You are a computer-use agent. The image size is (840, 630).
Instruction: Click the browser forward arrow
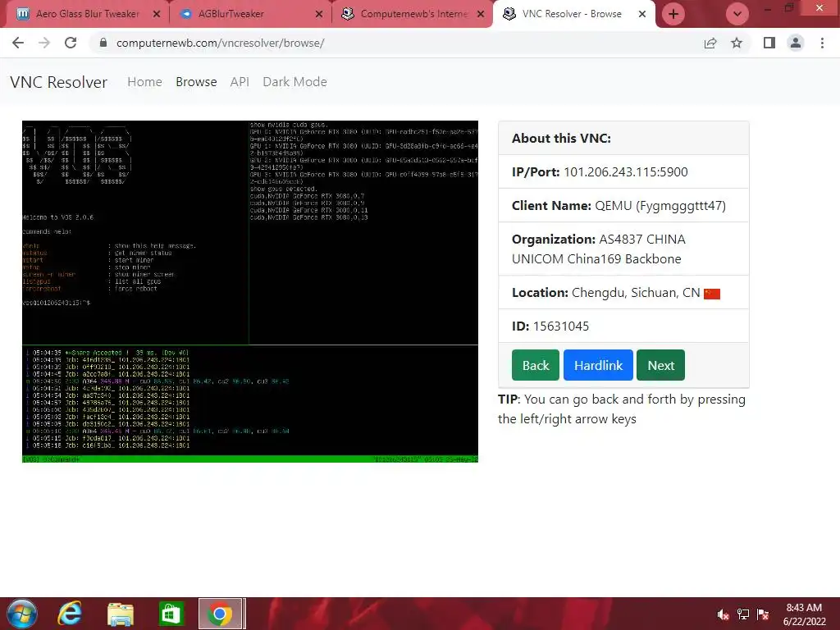44,43
